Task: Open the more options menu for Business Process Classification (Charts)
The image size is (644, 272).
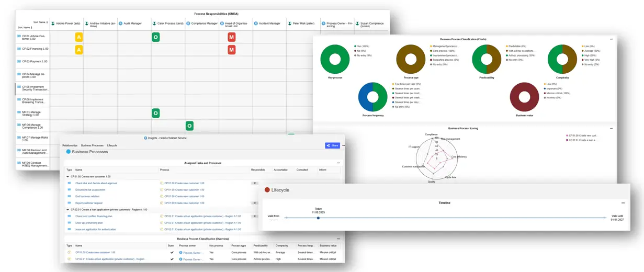Action: [611, 39]
